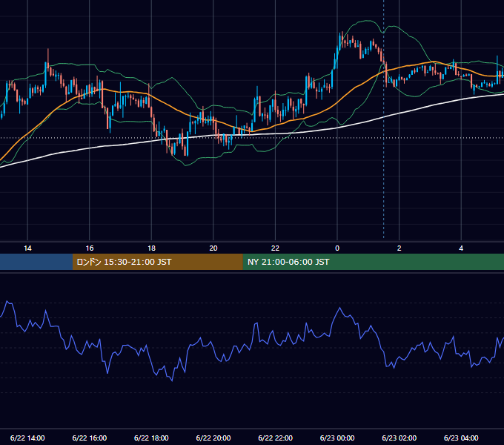The height and width of the screenshot is (445, 504).
Task: Click the 6/22 20:00 date label
Action: tap(213, 438)
